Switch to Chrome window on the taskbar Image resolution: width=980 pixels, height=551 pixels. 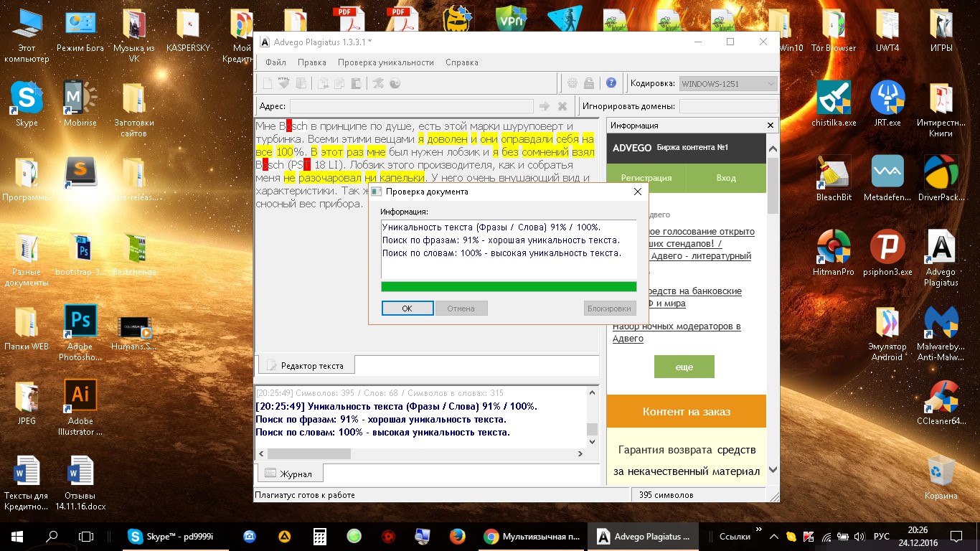point(532,536)
